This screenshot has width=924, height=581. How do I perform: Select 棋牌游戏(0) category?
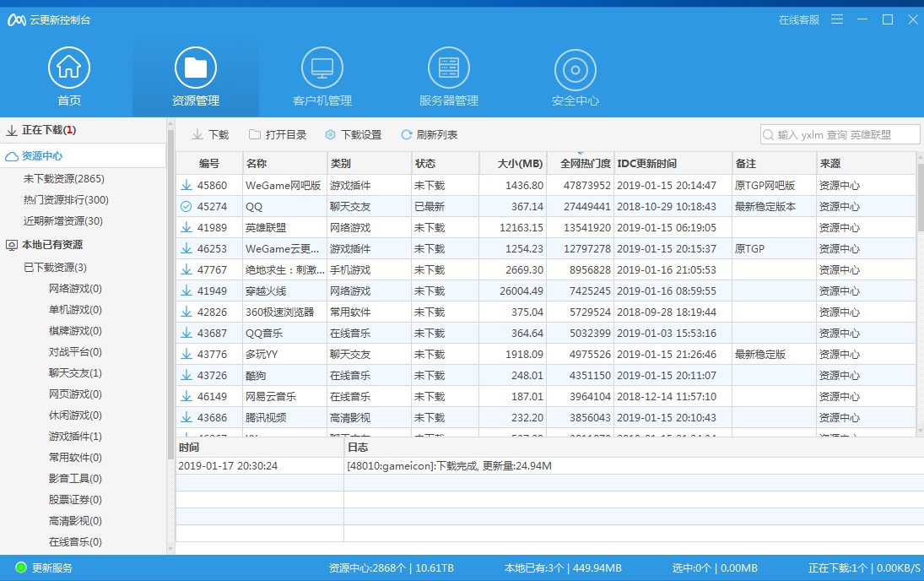tap(75, 331)
